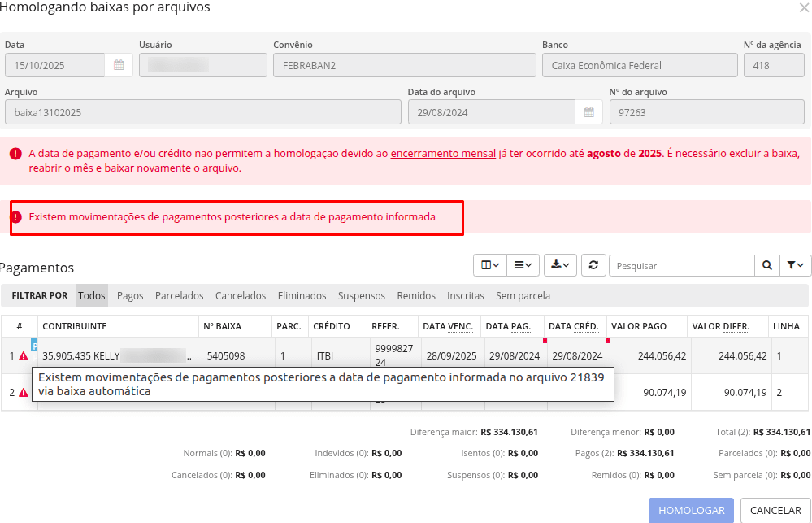Open the column visibility dropdown
This screenshot has width=812, height=523.
coord(486,264)
